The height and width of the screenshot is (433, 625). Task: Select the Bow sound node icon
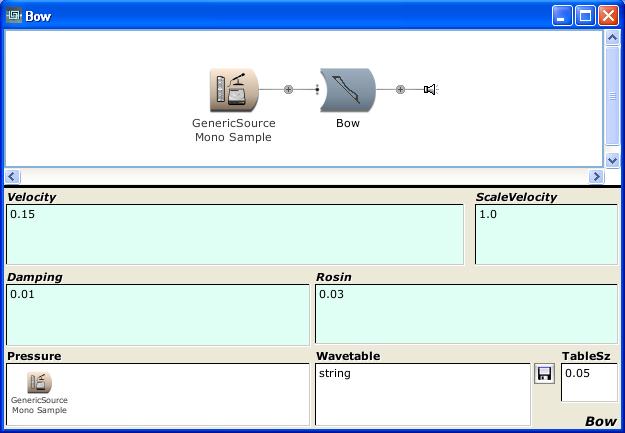pos(347,90)
